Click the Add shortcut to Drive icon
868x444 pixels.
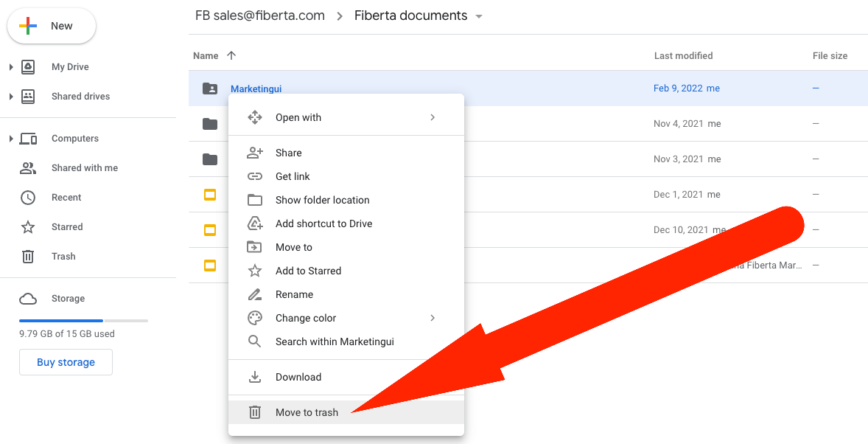click(x=255, y=224)
